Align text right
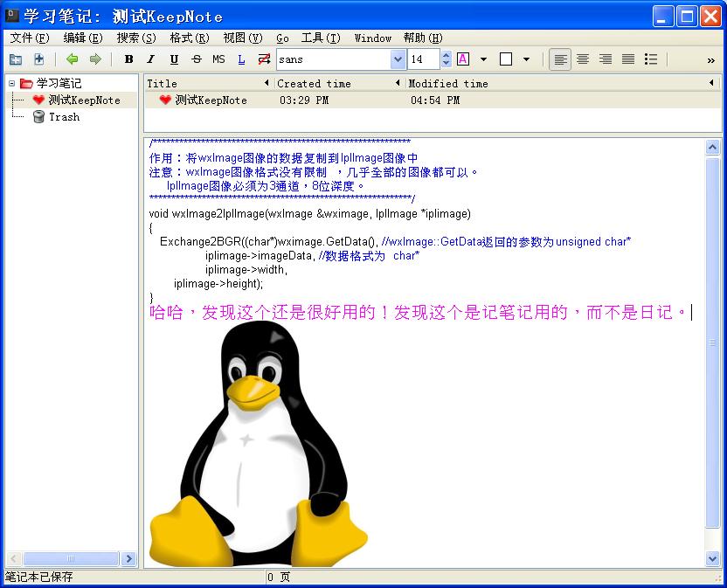The width and height of the screenshot is (727, 588). (x=606, y=59)
